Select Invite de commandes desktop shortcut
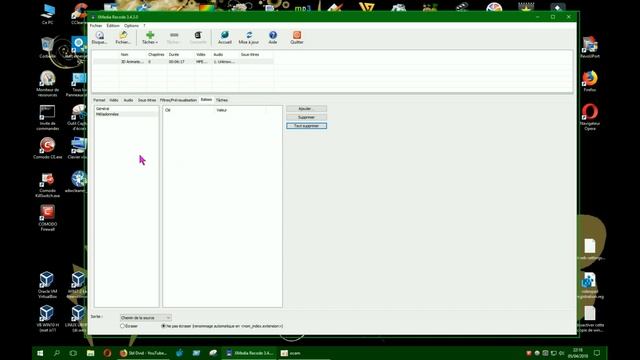Screen dimensions: 640x360 point(47,117)
